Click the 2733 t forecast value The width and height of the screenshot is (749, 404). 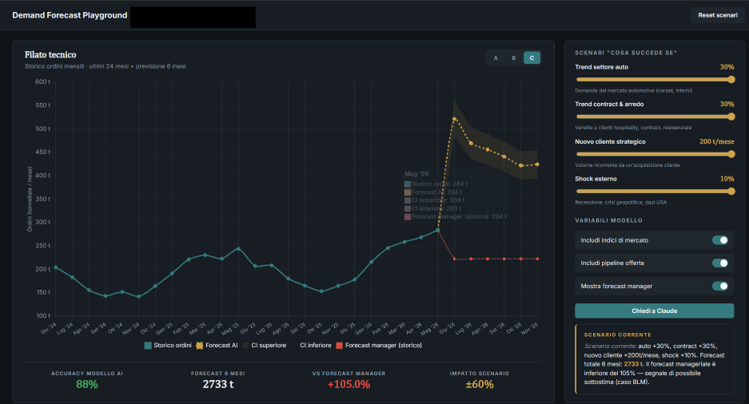pos(218,384)
